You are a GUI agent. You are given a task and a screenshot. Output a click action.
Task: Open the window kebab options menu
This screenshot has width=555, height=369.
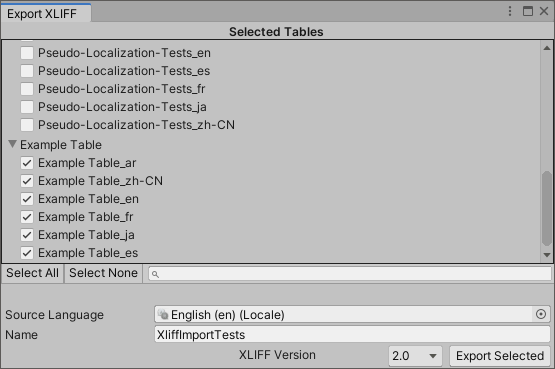[x=510, y=11]
